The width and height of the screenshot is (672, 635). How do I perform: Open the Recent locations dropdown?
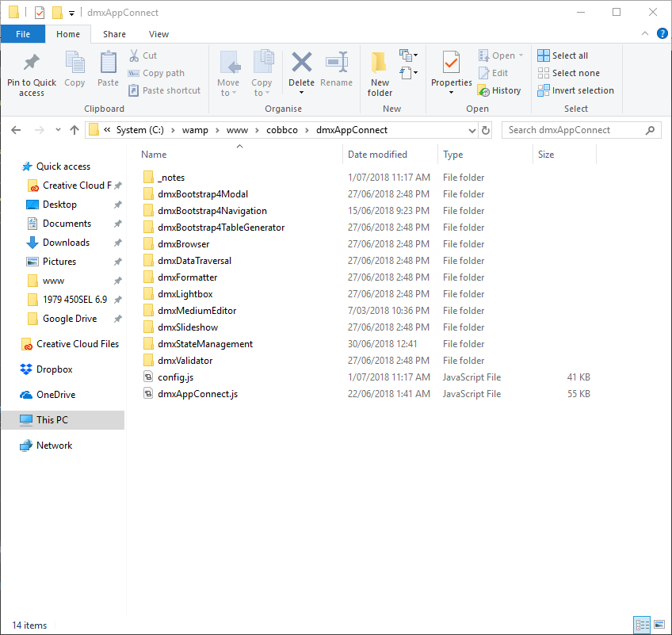pos(58,130)
